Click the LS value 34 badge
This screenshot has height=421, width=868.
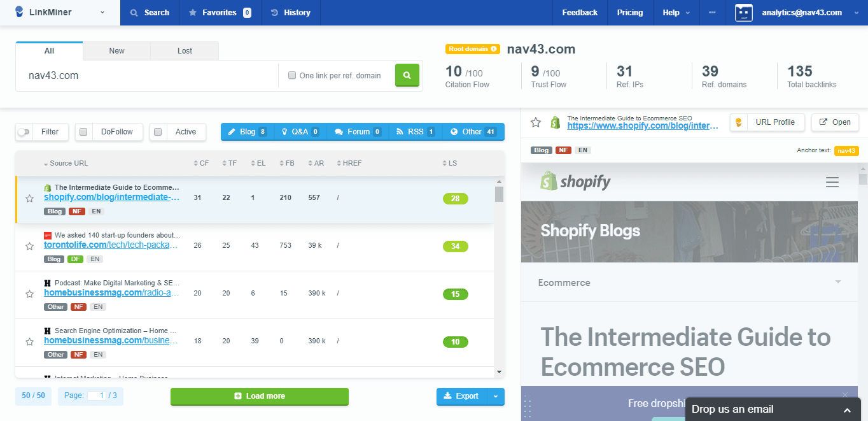[x=455, y=246]
